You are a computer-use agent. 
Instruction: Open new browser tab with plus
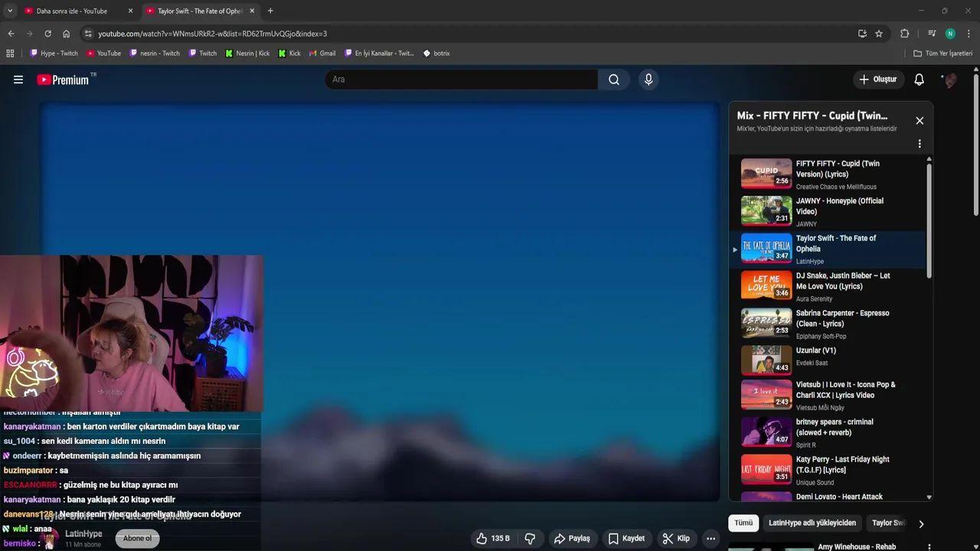click(270, 11)
